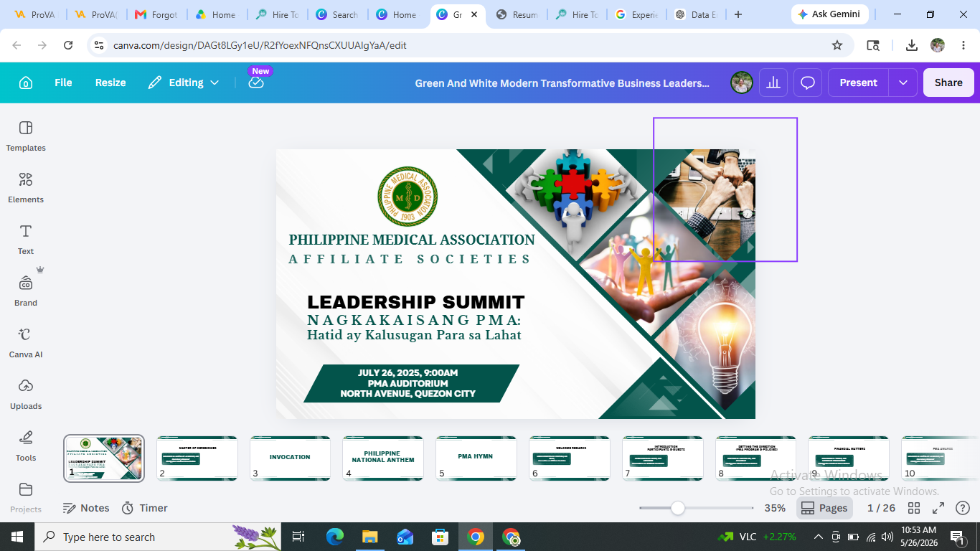Image resolution: width=980 pixels, height=551 pixels.
Task: Open Chrome three-dot menu
Action: (963, 45)
